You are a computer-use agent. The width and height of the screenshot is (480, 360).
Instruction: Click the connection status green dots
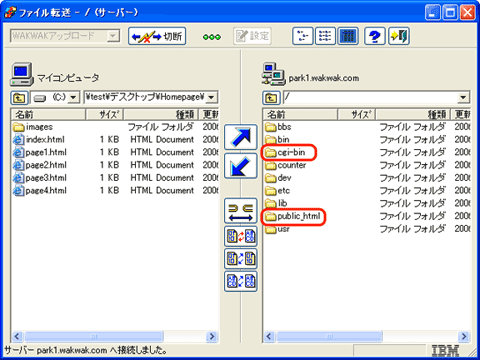(212, 37)
